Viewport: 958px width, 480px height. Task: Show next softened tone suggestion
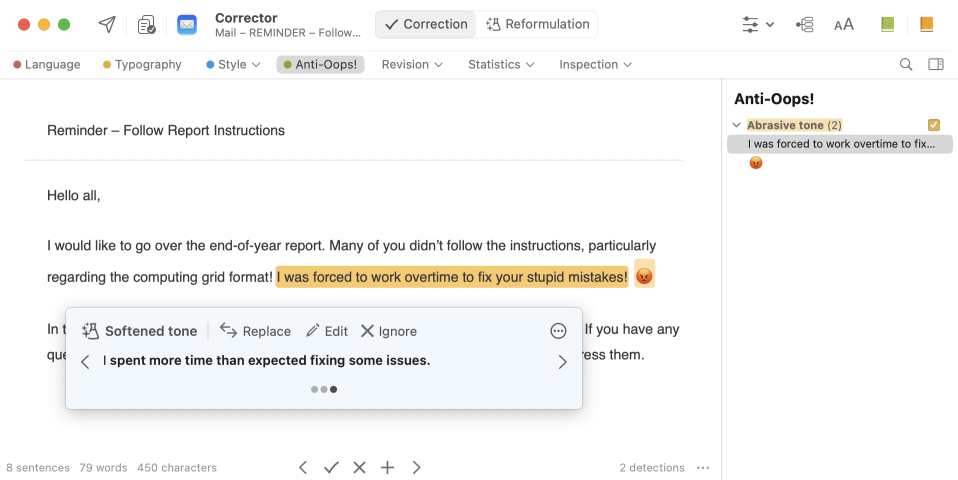562,362
